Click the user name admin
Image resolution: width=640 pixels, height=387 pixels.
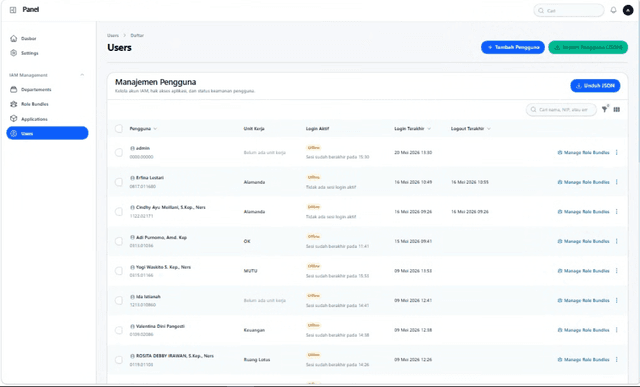143,148
